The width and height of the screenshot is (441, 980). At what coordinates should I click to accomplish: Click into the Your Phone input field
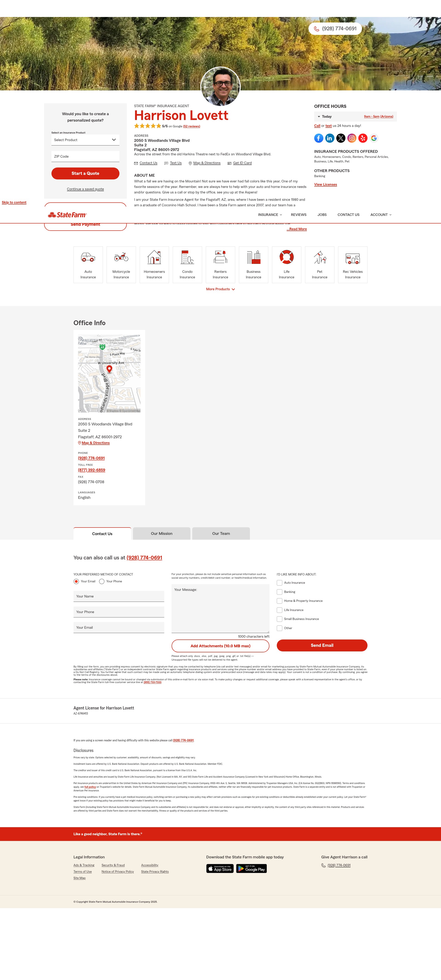click(119, 612)
